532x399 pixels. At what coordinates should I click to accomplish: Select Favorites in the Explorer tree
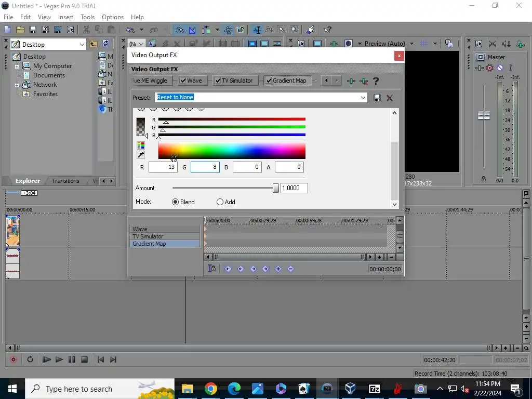coord(45,94)
